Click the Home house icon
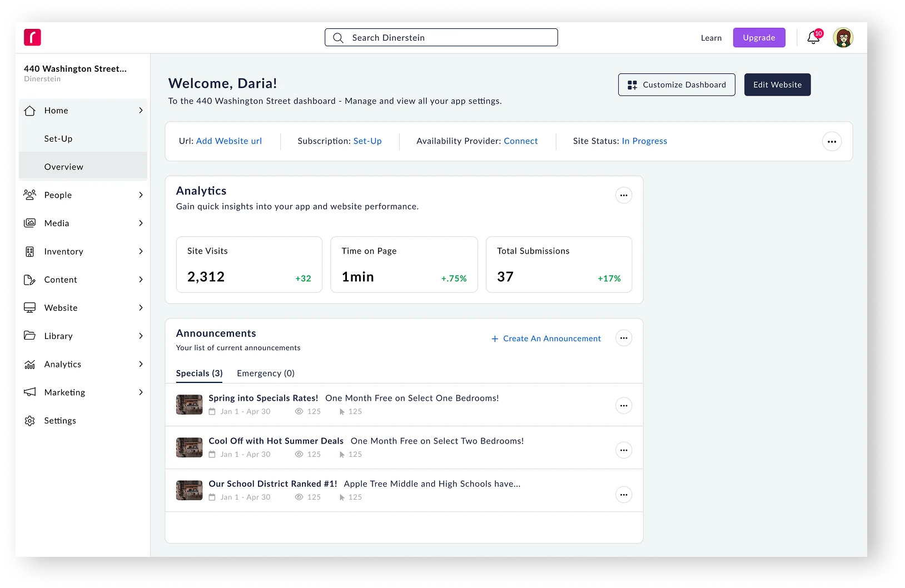 [x=30, y=111]
